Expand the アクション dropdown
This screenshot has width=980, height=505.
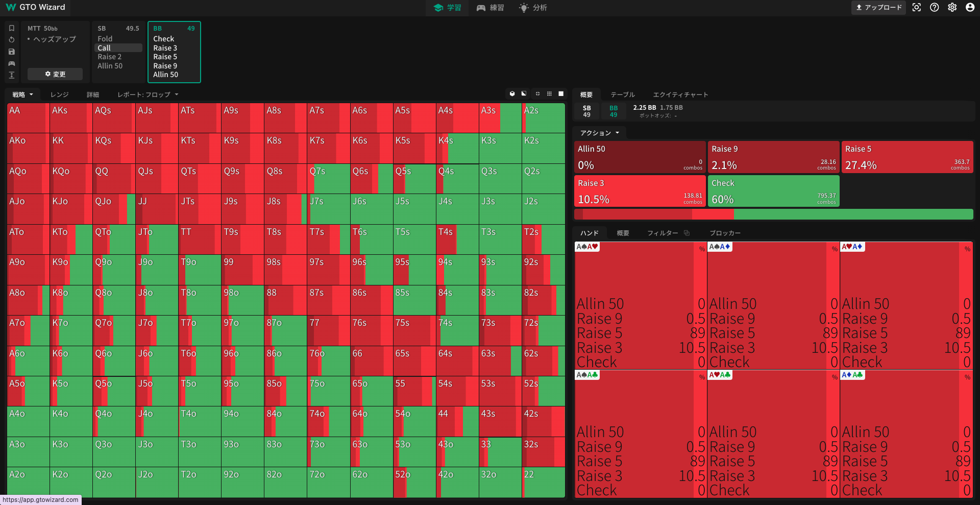(600, 133)
